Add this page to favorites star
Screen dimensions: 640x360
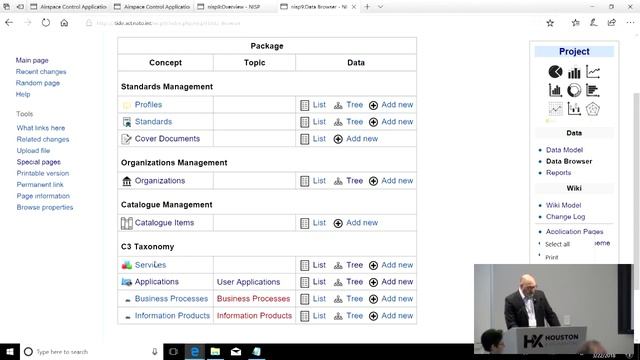click(550, 23)
